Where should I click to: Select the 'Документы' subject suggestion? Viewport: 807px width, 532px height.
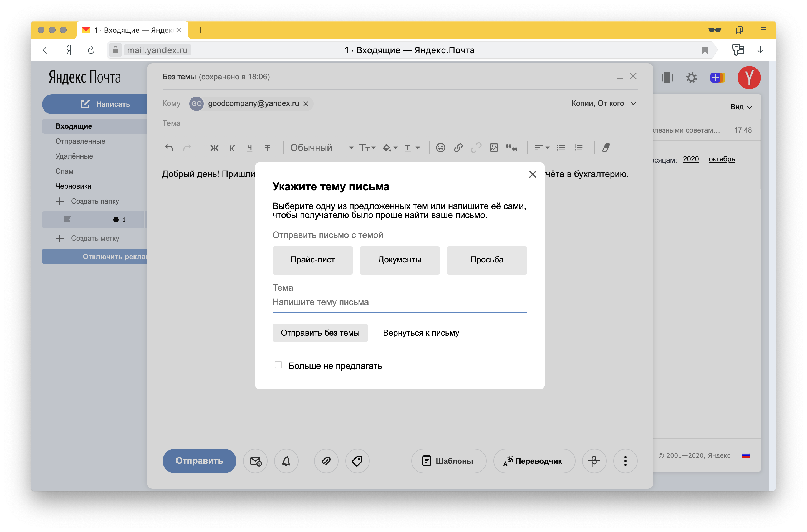tap(399, 260)
